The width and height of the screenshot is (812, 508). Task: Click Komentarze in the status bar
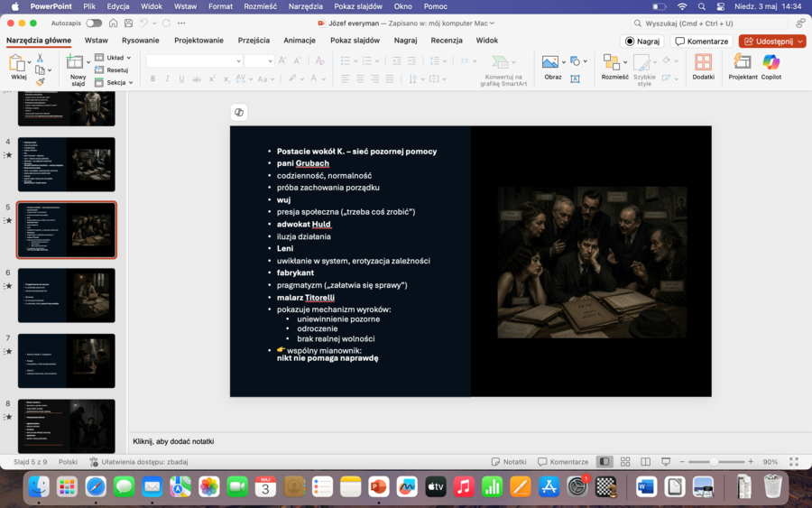[563, 461]
